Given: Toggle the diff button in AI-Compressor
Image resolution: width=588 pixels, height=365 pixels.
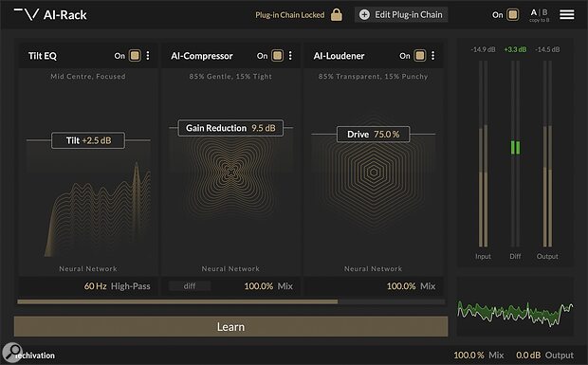Looking at the screenshot, I should pyautogui.click(x=190, y=286).
